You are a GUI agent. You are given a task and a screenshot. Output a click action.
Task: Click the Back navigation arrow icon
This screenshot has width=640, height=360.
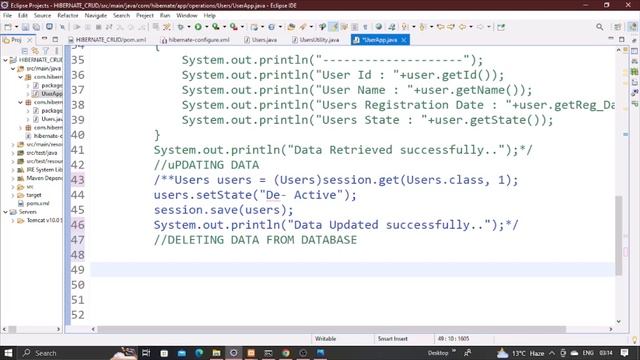click(462, 27)
